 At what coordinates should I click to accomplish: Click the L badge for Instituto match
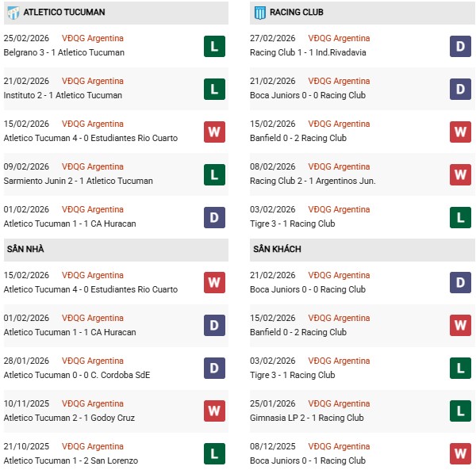coord(214,89)
